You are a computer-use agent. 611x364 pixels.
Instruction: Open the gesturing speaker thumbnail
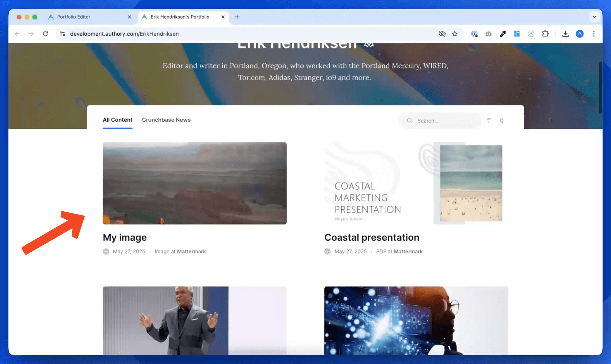(195, 321)
